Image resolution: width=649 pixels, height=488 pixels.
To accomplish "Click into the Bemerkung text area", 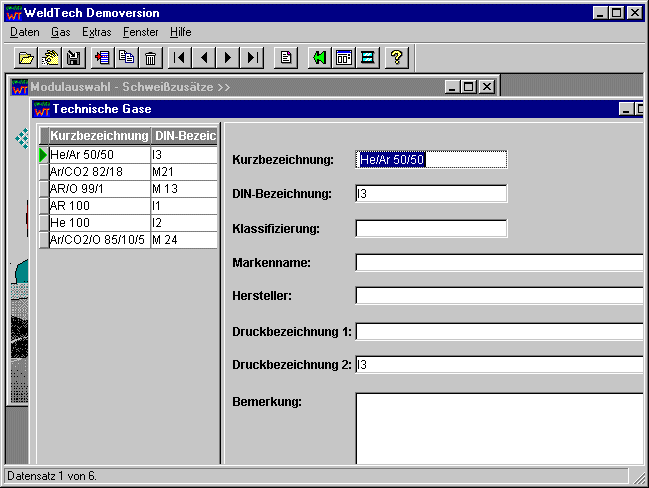I will (498, 428).
